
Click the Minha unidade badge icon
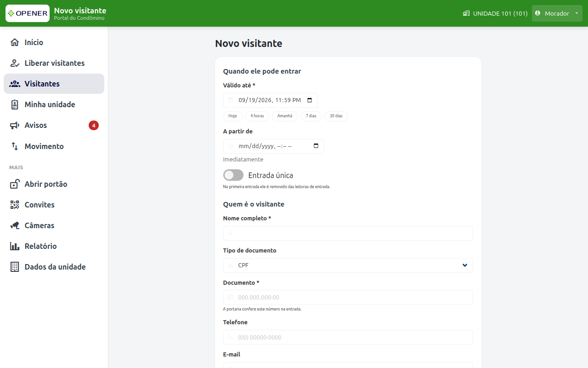15,104
